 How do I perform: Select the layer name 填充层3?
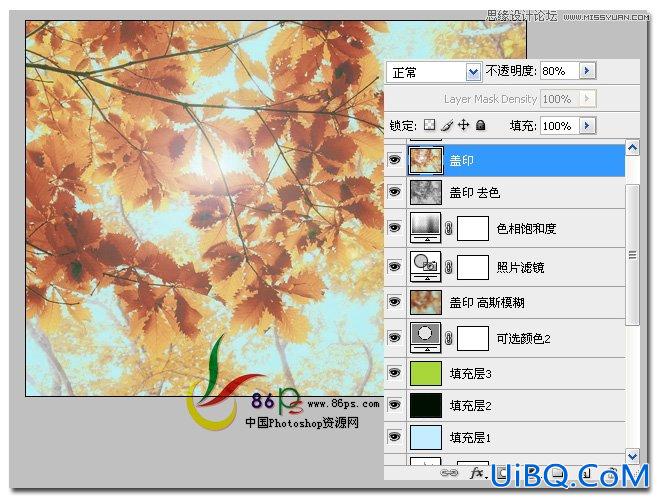point(470,373)
